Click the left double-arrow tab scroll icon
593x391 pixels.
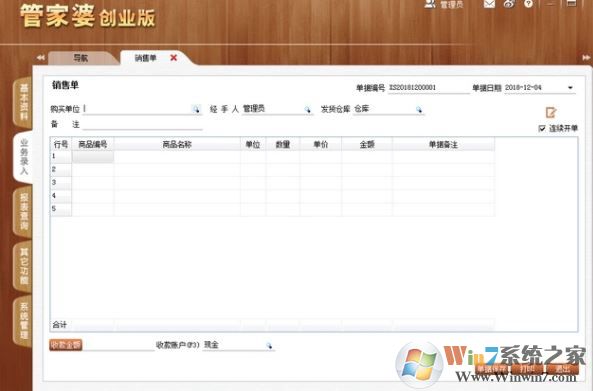pos(40,57)
